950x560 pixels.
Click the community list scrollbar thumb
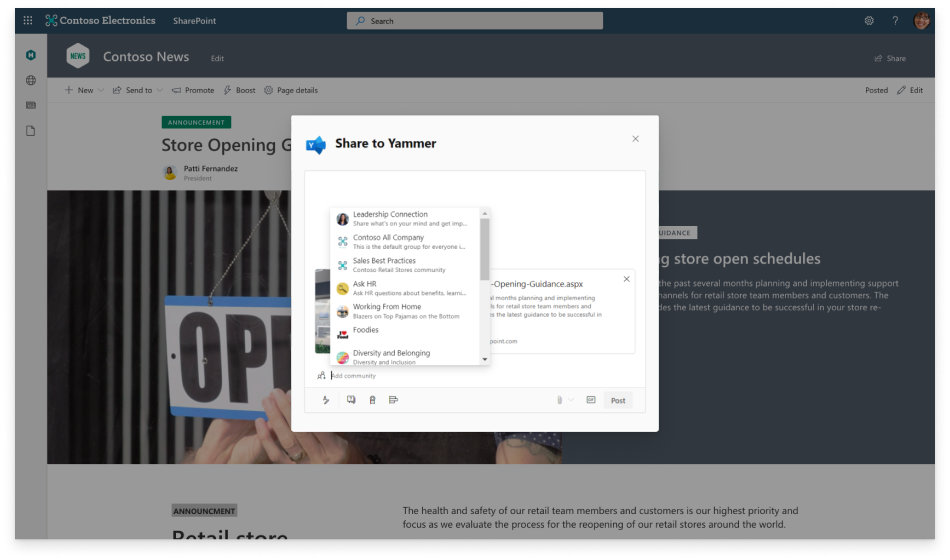click(x=485, y=249)
